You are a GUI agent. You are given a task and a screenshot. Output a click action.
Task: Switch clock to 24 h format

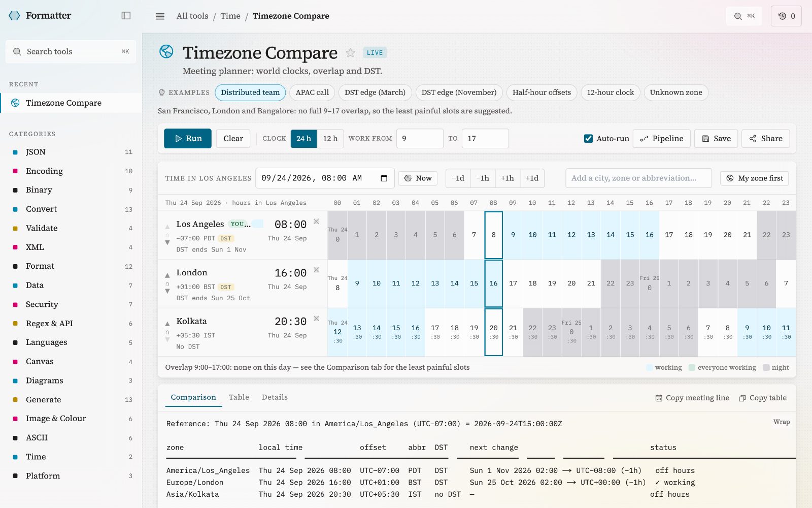click(x=303, y=139)
